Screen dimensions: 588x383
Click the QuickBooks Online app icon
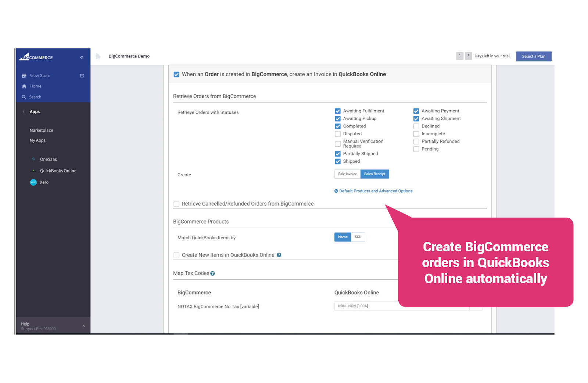(x=33, y=171)
